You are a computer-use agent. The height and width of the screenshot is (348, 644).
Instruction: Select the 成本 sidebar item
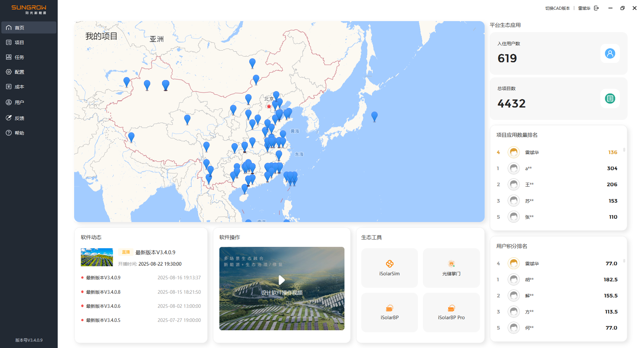coord(19,87)
